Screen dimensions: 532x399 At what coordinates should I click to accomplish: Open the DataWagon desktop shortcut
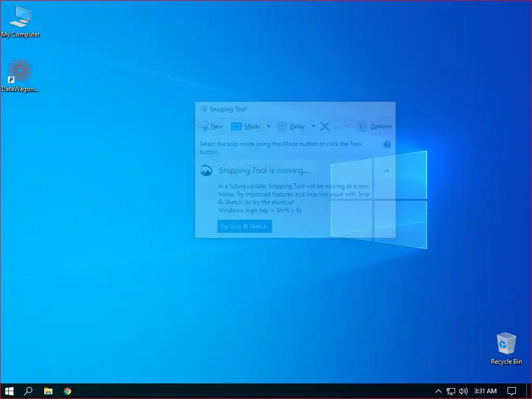[x=20, y=76]
